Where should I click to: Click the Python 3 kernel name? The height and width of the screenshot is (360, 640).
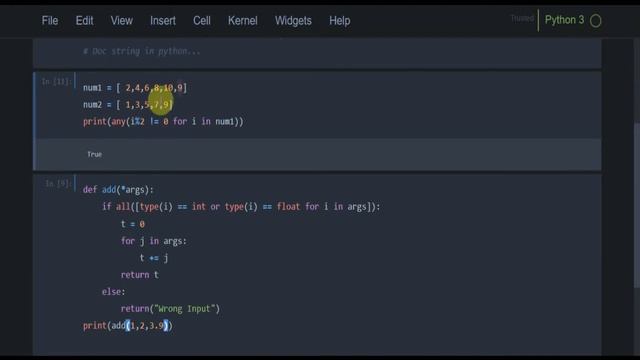tap(564, 20)
